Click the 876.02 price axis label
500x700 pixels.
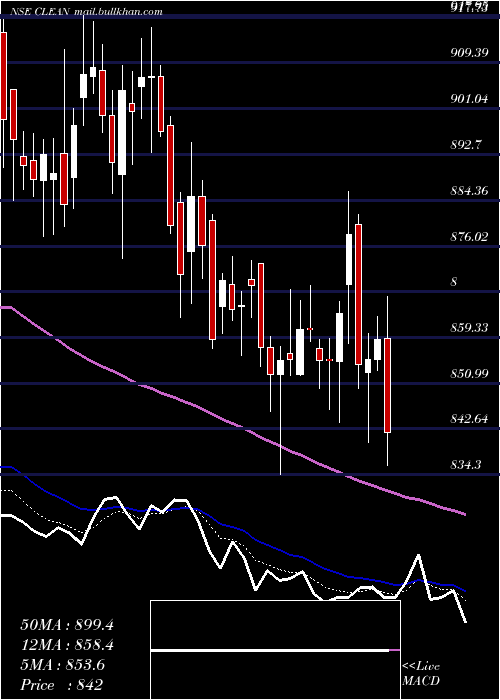[469, 237]
